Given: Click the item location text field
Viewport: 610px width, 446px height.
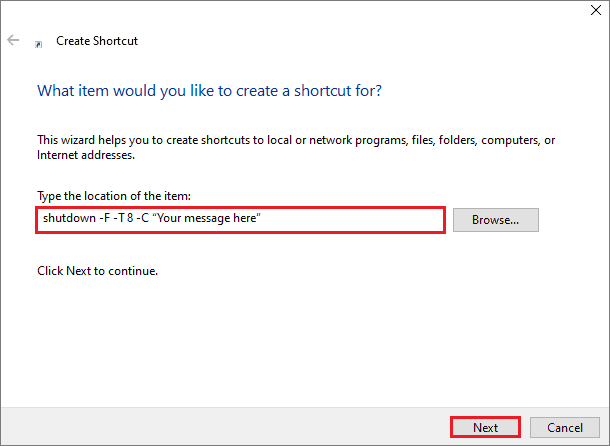Looking at the screenshot, I should click(x=240, y=220).
